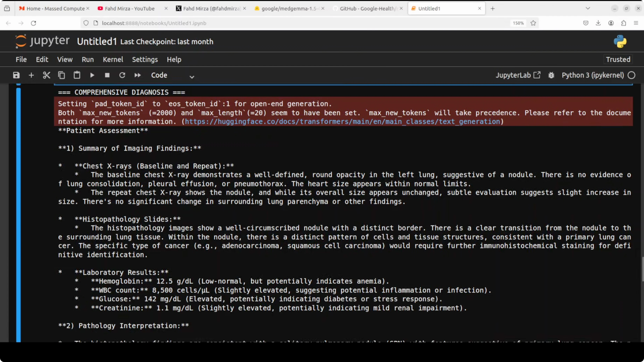Screen dimensions: 644x362
Task: Open the Code cell type dropdown
Action: point(173,75)
